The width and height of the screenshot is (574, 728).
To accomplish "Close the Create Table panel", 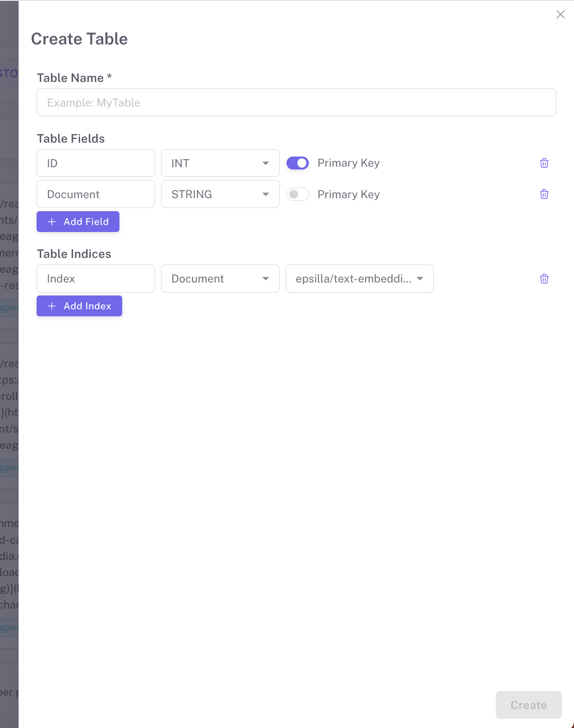I will (560, 14).
